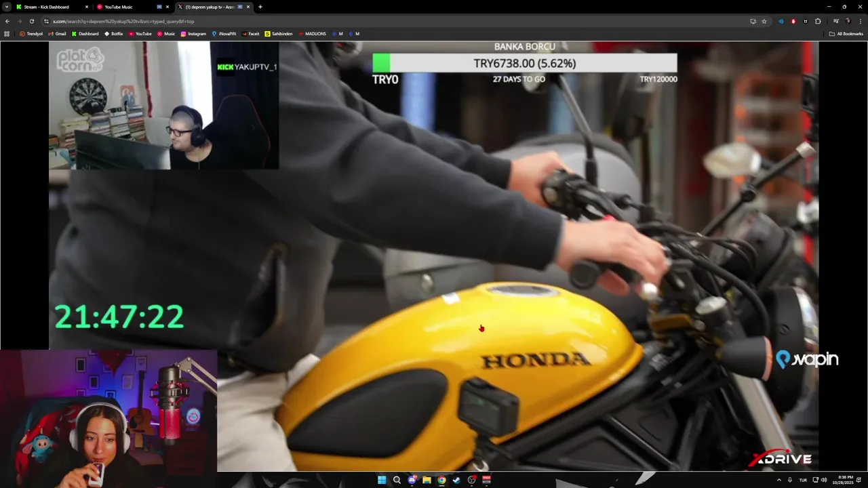Open the Kick Dashboard bookmark
This screenshot has width=868, height=488.
tap(85, 33)
